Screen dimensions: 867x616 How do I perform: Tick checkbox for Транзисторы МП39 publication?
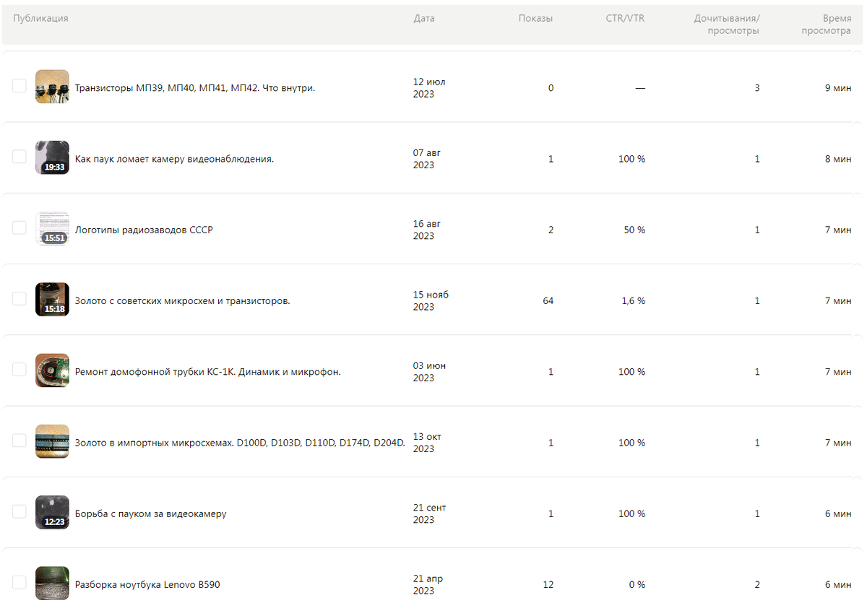pos(20,86)
